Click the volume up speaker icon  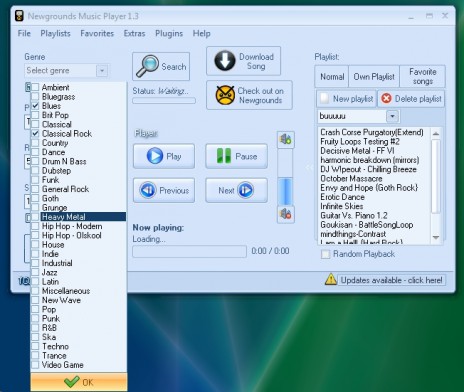tap(286, 139)
